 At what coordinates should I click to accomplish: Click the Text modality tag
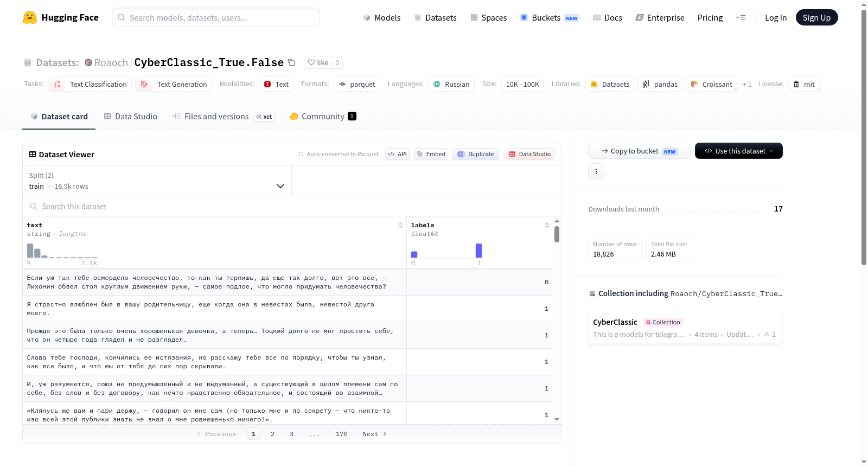click(276, 84)
